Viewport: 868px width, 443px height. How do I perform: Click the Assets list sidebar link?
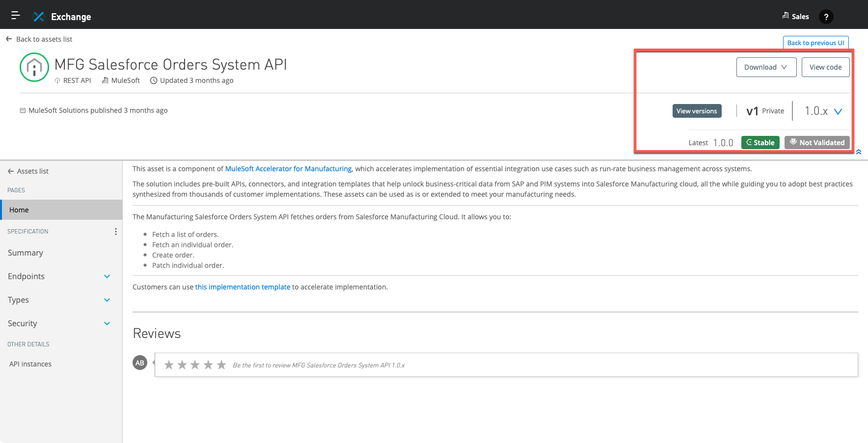point(33,171)
